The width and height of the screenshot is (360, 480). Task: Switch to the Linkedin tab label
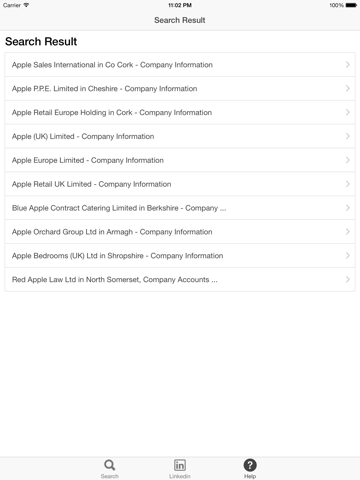pyautogui.click(x=180, y=476)
